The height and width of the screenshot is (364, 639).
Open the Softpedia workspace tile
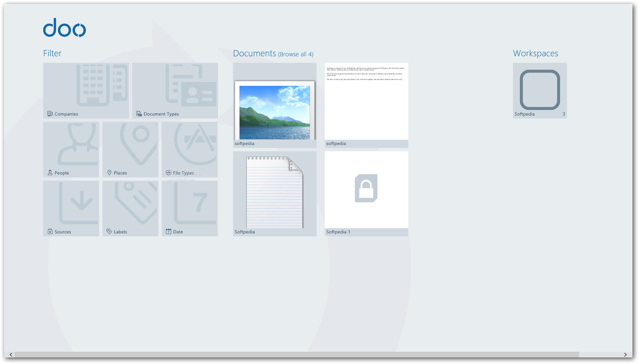(540, 91)
